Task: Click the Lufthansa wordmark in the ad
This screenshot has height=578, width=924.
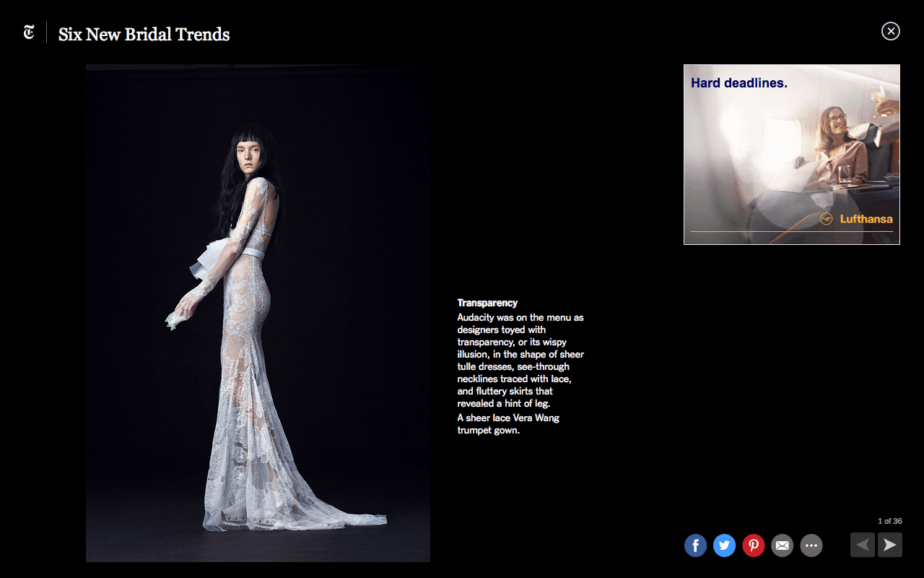Action: [866, 219]
